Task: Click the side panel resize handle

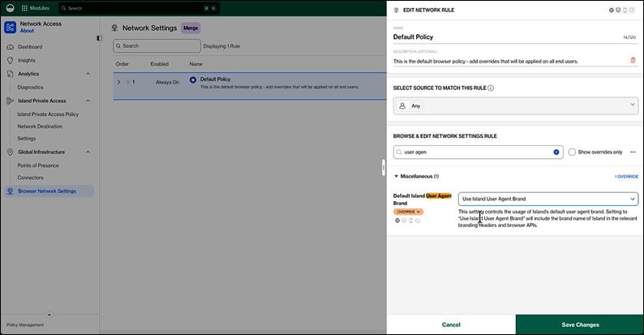Action: (x=384, y=167)
